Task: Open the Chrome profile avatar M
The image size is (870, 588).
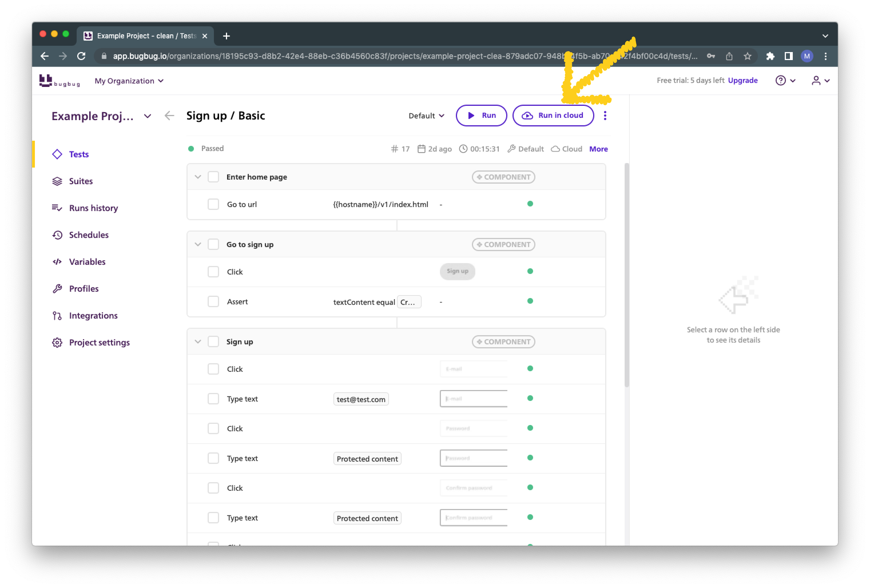Action: pyautogui.click(x=807, y=56)
